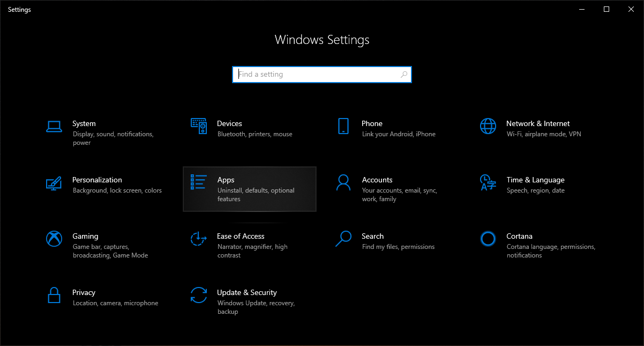The height and width of the screenshot is (346, 644).
Task: Click the Network & Internet globe icon
Action: point(488,126)
